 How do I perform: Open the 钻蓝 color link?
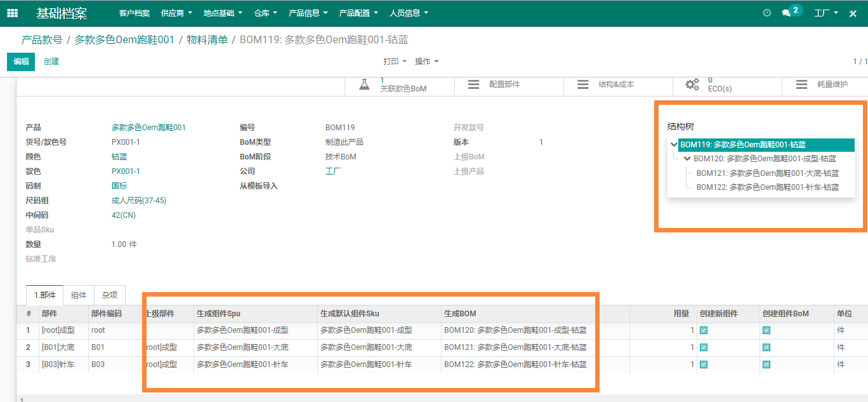click(x=119, y=157)
